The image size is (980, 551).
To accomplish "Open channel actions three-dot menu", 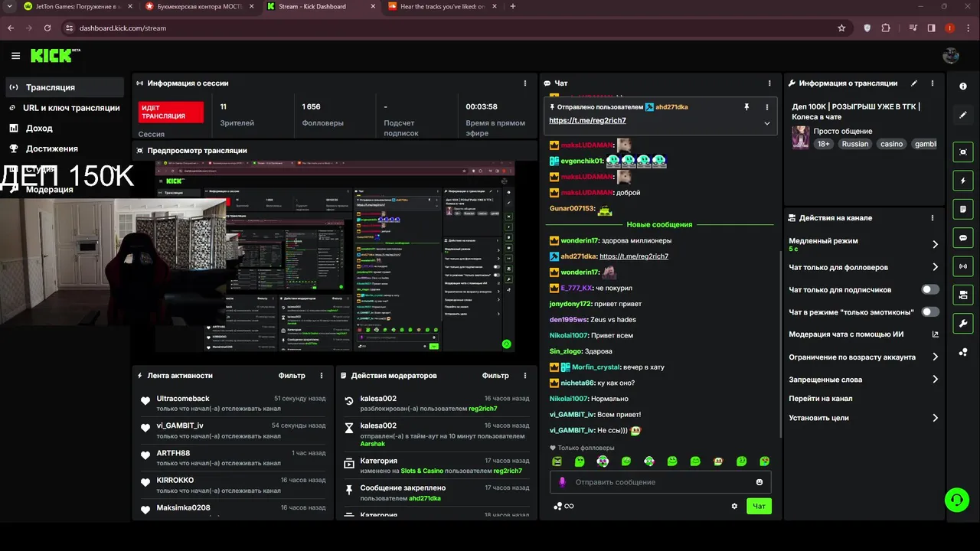I will pos(933,217).
